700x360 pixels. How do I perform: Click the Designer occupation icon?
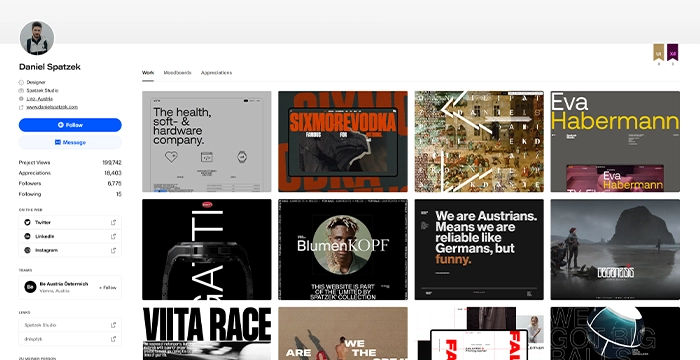(x=21, y=82)
